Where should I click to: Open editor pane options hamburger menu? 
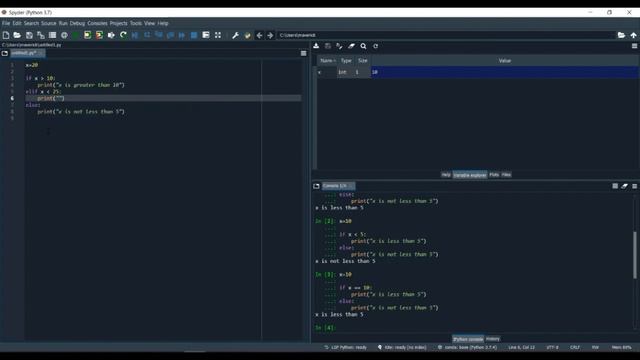[x=303, y=53]
